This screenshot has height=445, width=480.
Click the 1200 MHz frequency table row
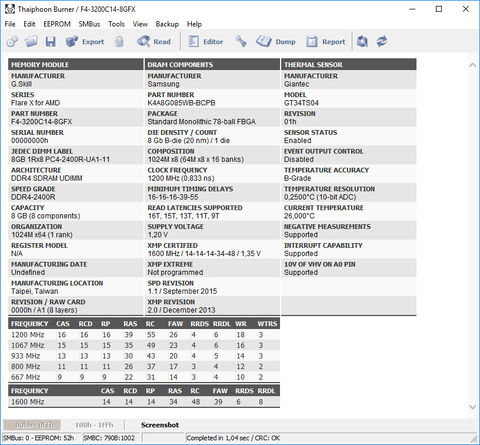144,335
